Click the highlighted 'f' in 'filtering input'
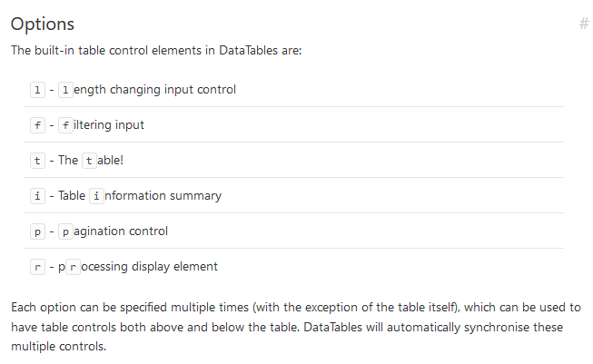 click(65, 124)
